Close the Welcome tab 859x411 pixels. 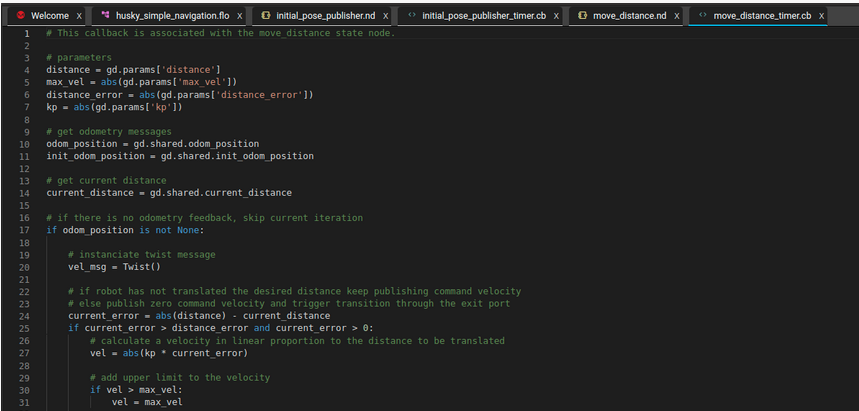pos(79,16)
